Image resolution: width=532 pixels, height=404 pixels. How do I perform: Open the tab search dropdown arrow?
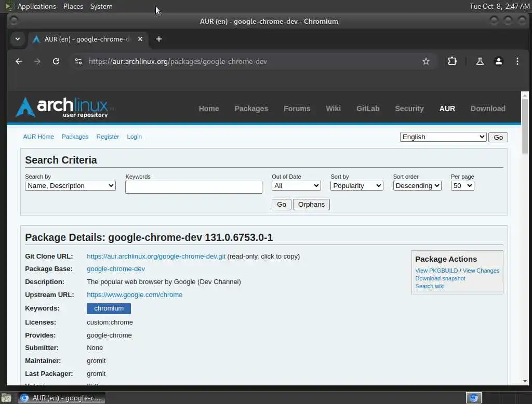[18, 39]
